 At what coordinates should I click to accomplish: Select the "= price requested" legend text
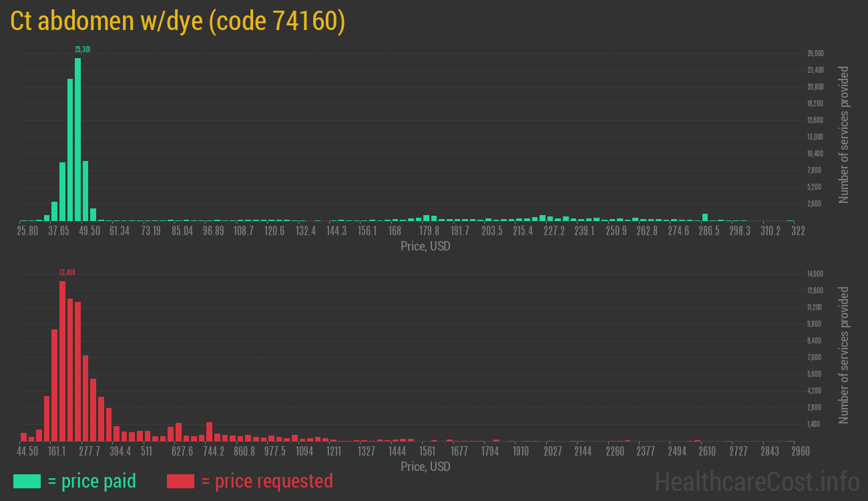[x=266, y=481]
